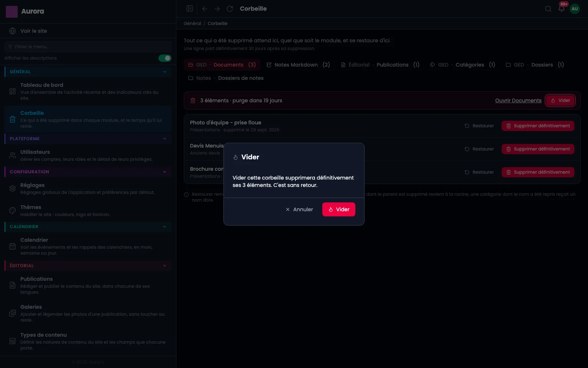The height and width of the screenshot is (368, 588).
Task: Click the Galeries images icon
Action: pyautogui.click(x=12, y=313)
